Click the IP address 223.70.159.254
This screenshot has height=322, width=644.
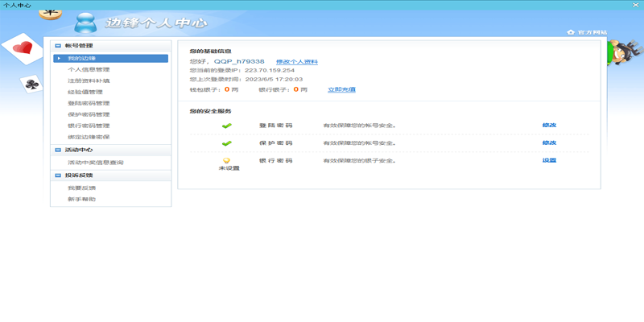point(270,70)
